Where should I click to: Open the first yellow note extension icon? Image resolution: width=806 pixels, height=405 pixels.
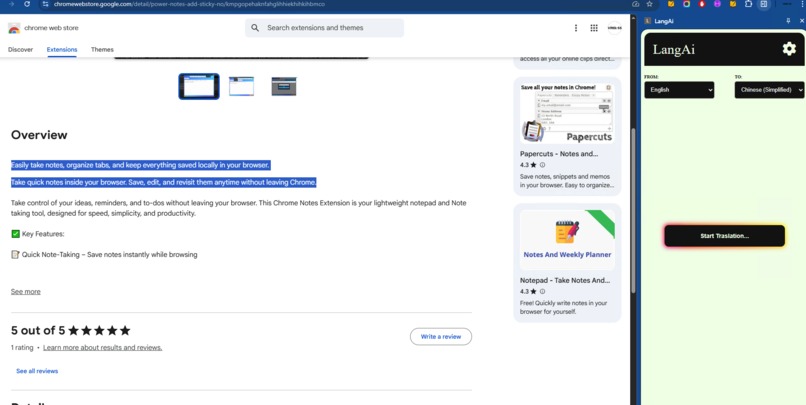pyautogui.click(x=671, y=4)
